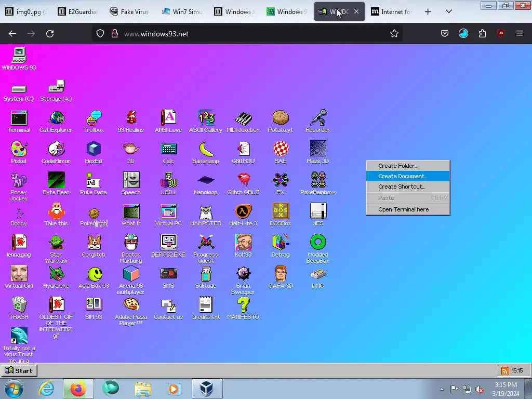
Task: Launch Glitch GRLZ lips icon
Action: tap(243, 183)
